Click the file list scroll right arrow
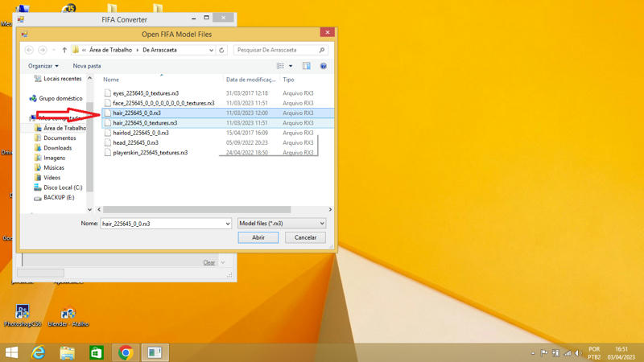The image size is (644, 362). pyautogui.click(x=330, y=209)
